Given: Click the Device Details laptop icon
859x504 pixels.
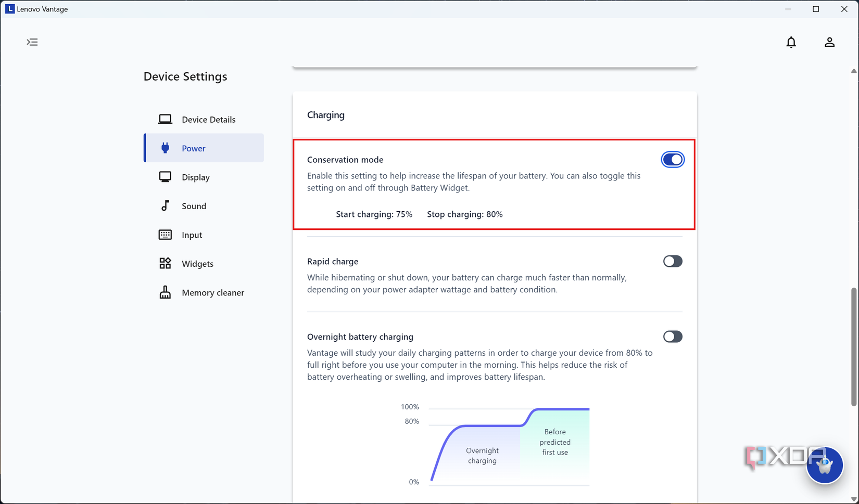Looking at the screenshot, I should coord(165,119).
